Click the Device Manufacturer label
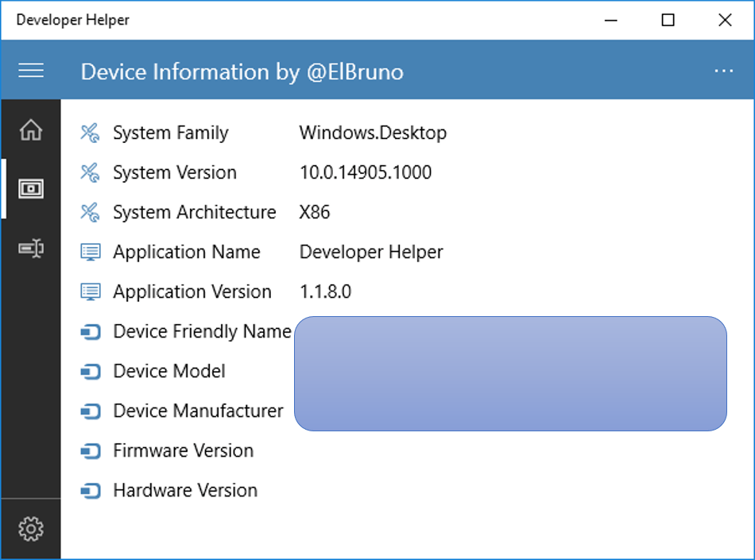Viewport: 755px width, 560px height. tap(198, 411)
